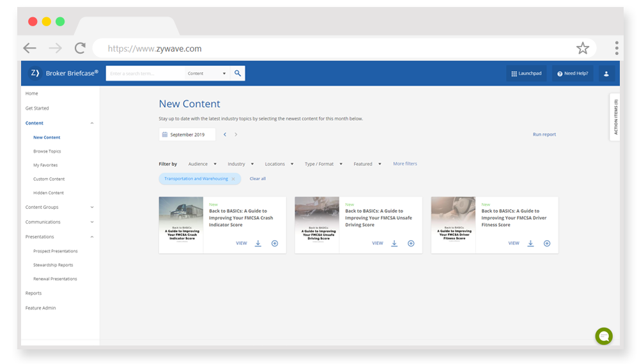Open Custom Content in sidebar
This screenshot has width=639, height=364.
tap(49, 179)
